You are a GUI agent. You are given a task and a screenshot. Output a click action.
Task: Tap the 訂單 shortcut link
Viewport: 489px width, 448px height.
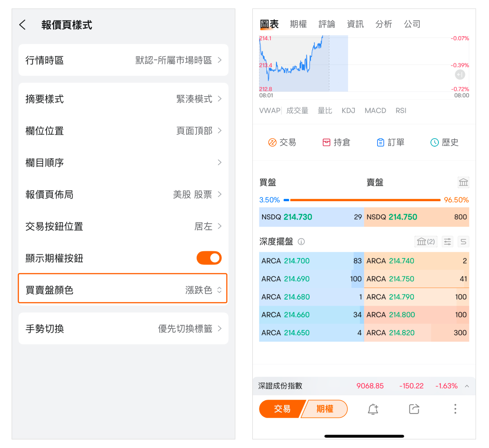click(x=391, y=143)
